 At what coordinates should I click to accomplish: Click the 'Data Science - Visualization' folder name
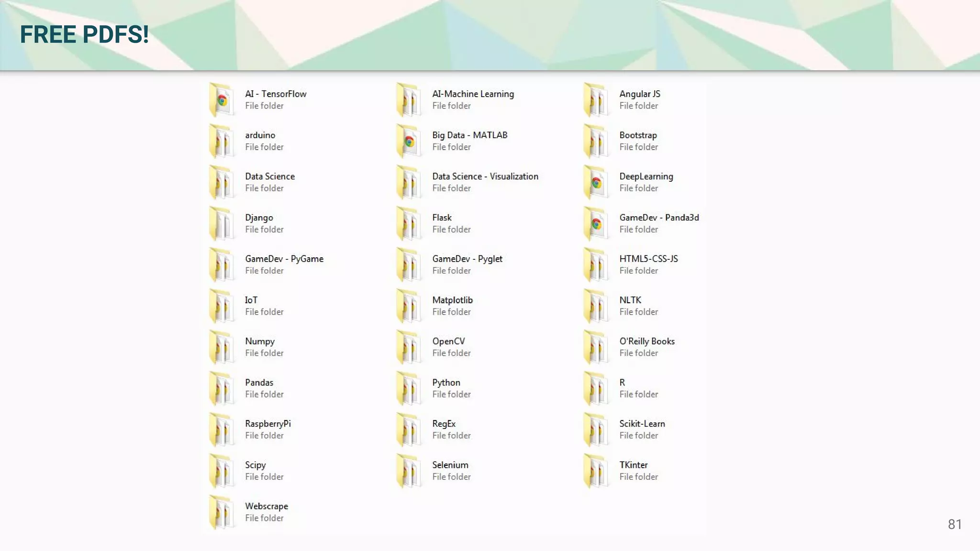[x=485, y=176]
